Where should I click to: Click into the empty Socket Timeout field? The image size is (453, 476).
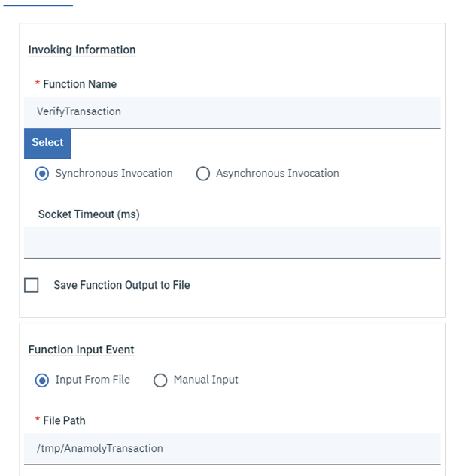232,242
